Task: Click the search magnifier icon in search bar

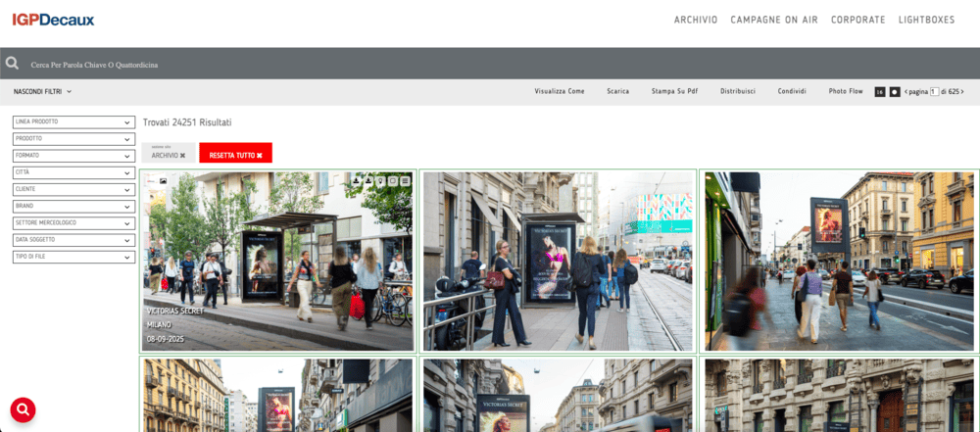Action: (13, 64)
